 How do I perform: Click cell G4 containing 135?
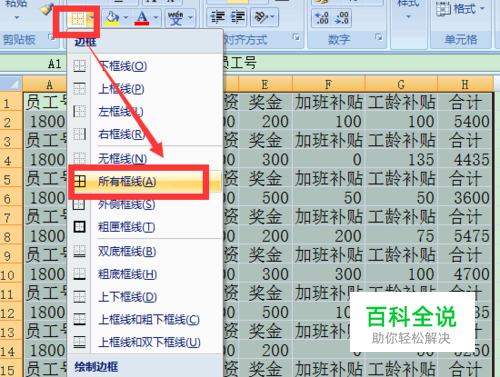(401, 160)
